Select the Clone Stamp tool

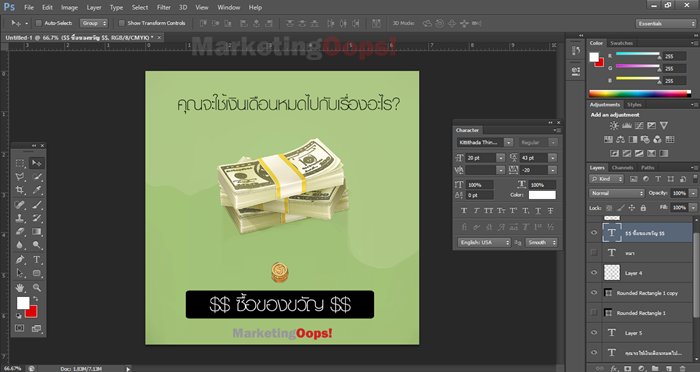[x=20, y=218]
